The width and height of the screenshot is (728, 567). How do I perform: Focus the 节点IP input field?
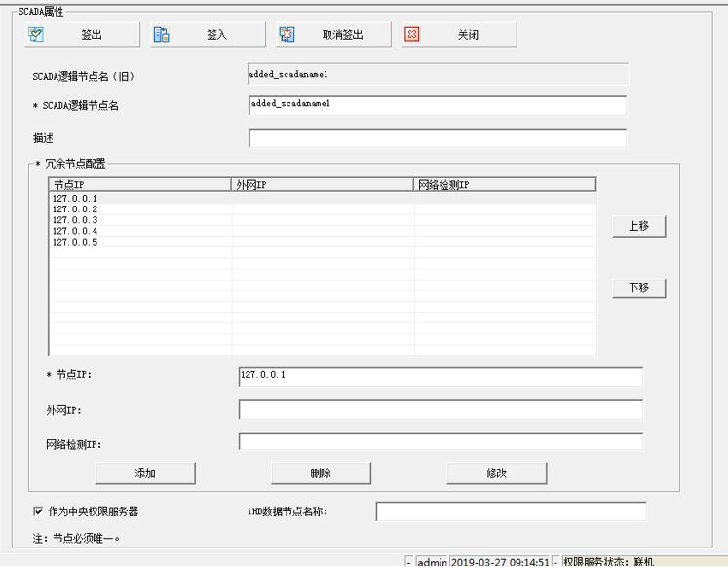(441, 377)
